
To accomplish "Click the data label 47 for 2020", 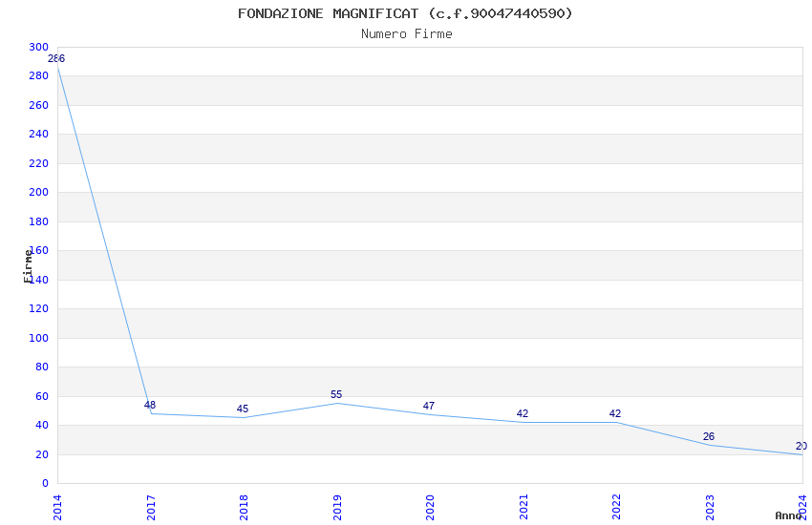I will click(429, 406).
